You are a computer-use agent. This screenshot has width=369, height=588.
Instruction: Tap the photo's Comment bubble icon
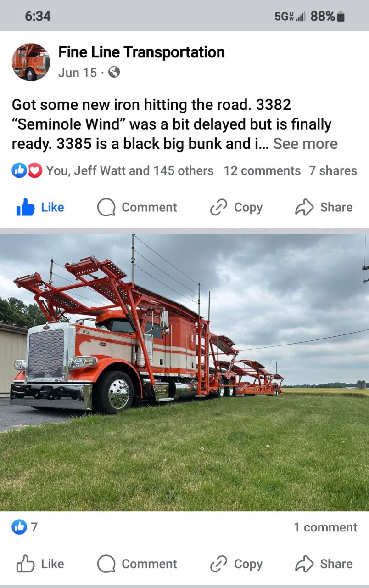pos(106,564)
